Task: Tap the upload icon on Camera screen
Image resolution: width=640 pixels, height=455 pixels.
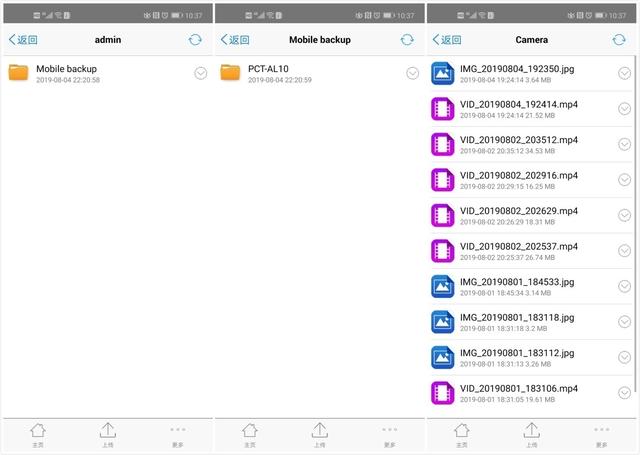Action: 532,432
